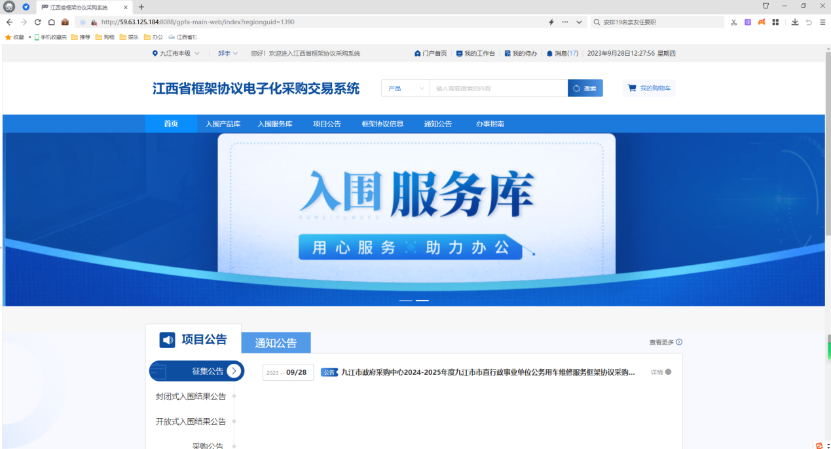
Task: Open 门户首页 portal home
Action: (431, 53)
